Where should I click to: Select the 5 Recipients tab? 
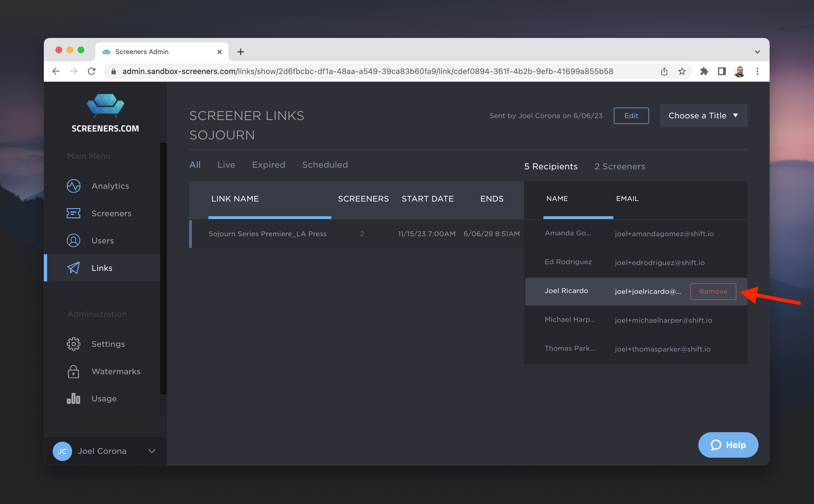pyautogui.click(x=551, y=166)
